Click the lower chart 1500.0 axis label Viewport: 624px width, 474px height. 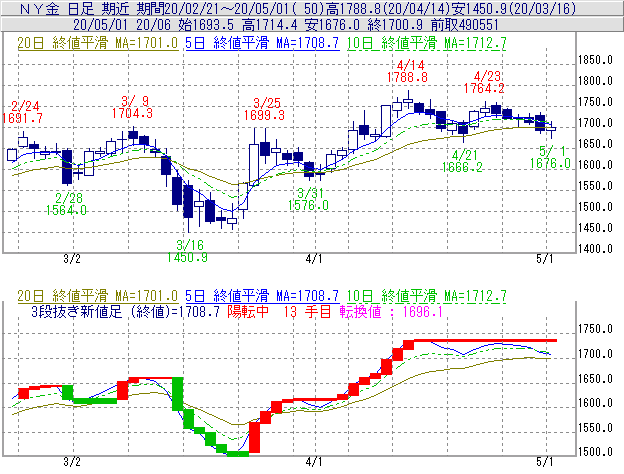tap(595, 452)
